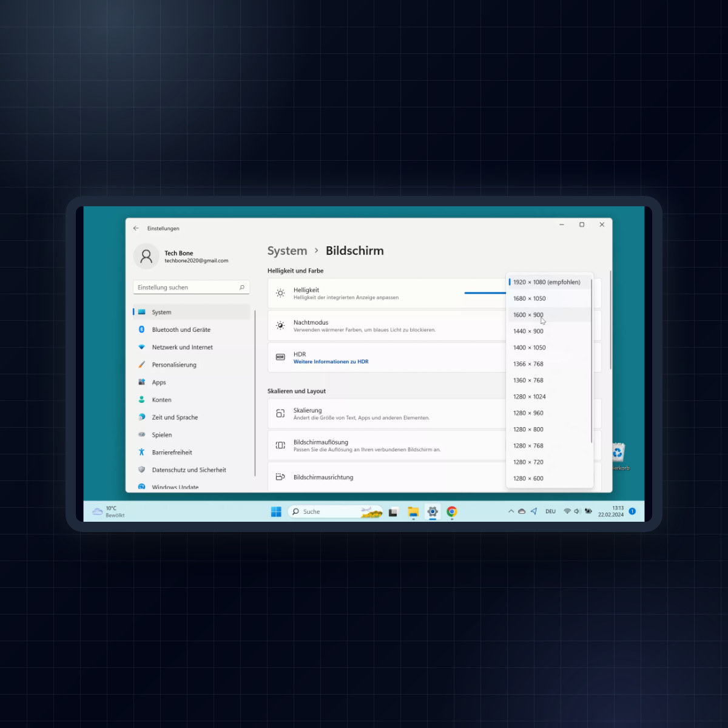The height and width of the screenshot is (728, 728).
Task: Click the Datenschutz und Sicherheit shield icon
Action: click(x=141, y=470)
